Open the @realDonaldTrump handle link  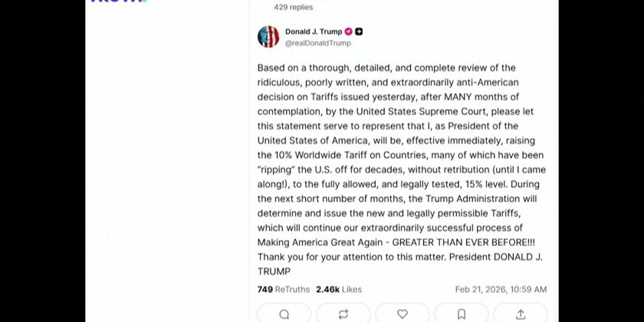pos(317,44)
